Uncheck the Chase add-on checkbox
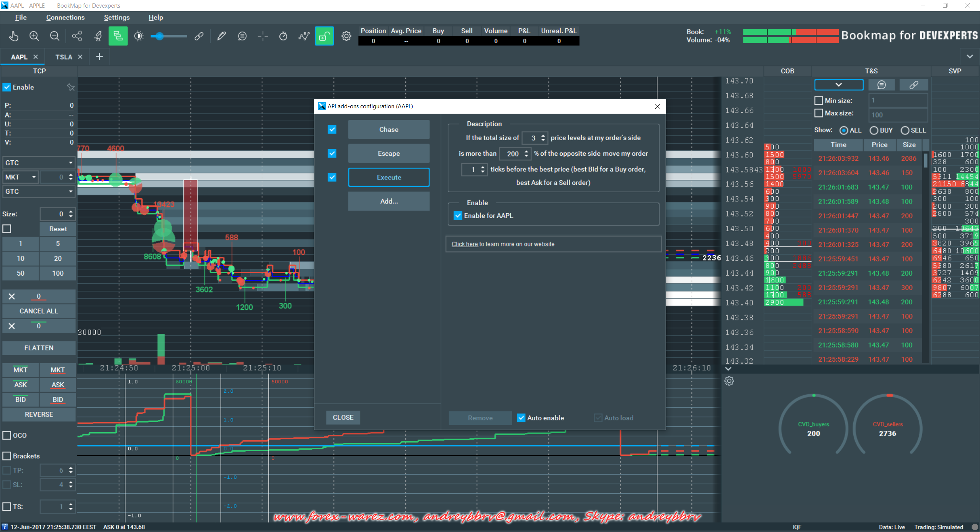The height and width of the screenshot is (532, 980). [x=332, y=130]
